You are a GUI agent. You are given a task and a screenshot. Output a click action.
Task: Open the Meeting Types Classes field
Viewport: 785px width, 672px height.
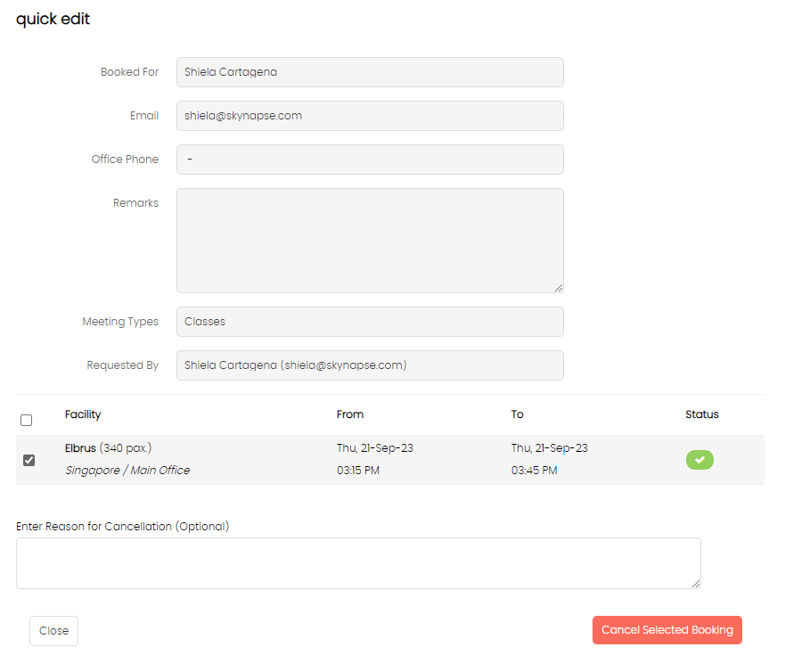370,322
